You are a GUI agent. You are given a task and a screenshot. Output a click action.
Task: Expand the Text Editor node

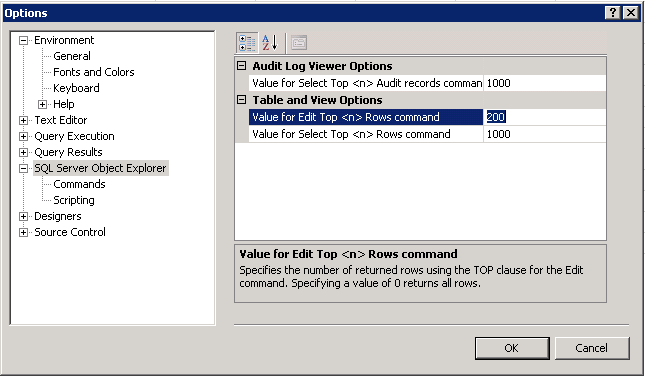click(x=23, y=120)
